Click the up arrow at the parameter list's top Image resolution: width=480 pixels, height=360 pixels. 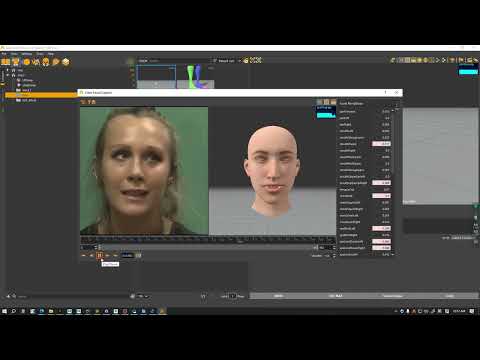393,110
